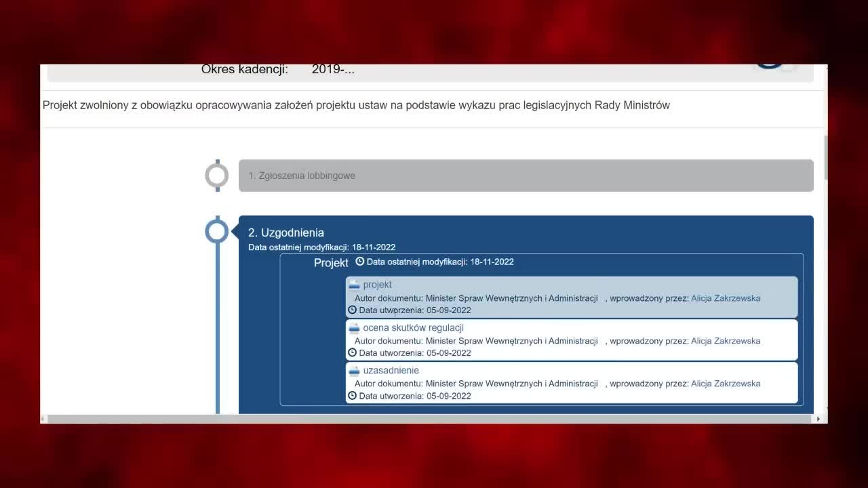Image resolution: width=868 pixels, height=488 pixels.
Task: Follow Alicja Zakrzewska link in uzasadnienie row
Action: [726, 384]
